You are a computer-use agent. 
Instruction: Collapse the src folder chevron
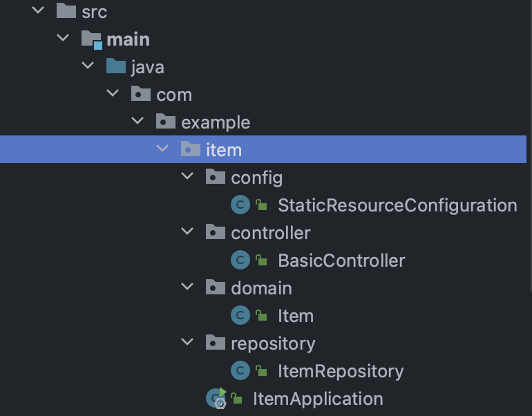point(38,10)
